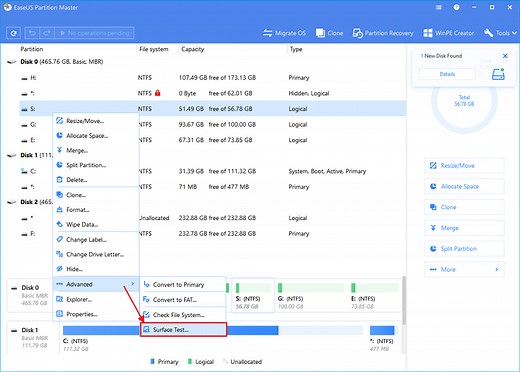This screenshot has width=520, height=372.
Task: Choose Hide in context menu
Action: pos(96,269)
